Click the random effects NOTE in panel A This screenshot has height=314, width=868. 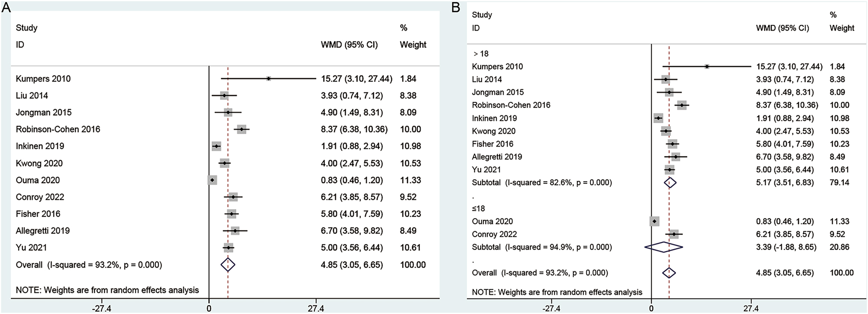point(107,290)
